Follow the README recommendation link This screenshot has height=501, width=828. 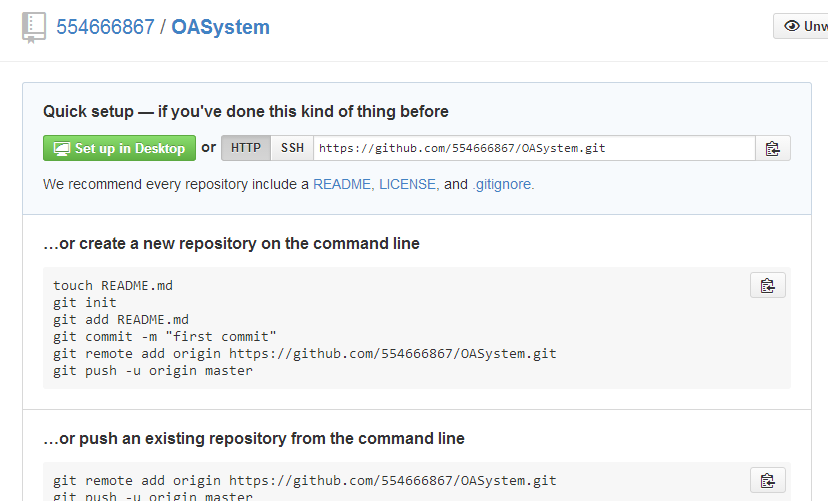pos(342,184)
